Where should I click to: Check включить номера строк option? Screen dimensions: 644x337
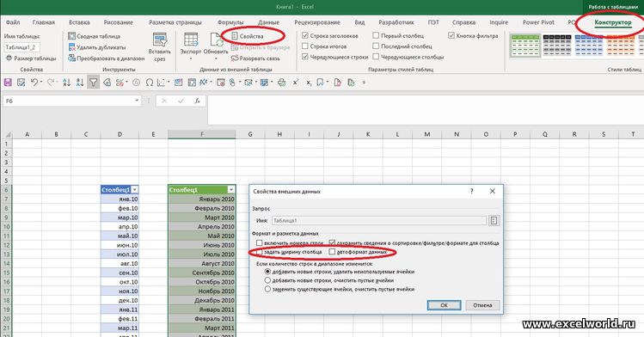coord(259,243)
